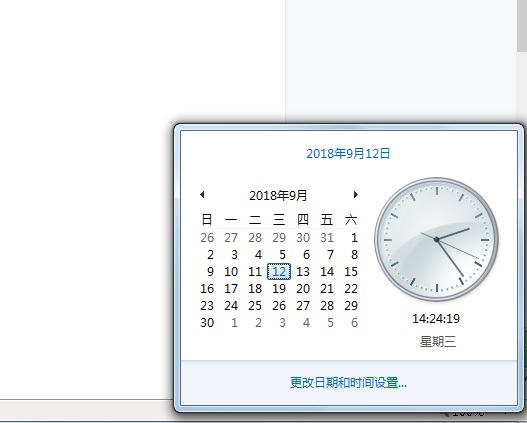Select day 30 in the last row

click(207, 323)
